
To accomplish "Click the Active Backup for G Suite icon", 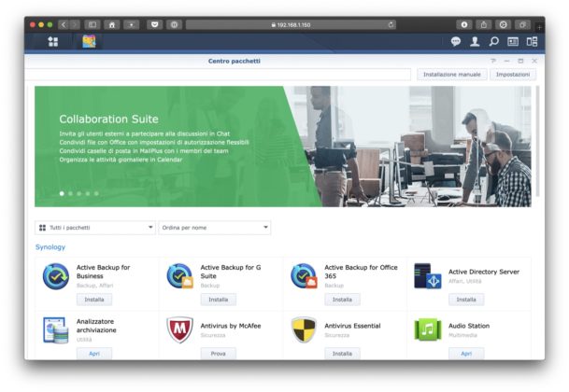I will click(x=179, y=276).
